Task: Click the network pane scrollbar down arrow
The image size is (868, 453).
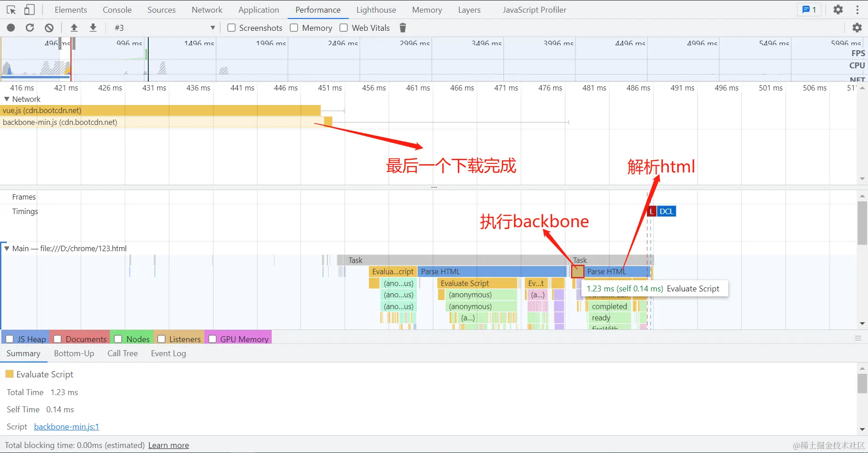Action: coord(862,179)
